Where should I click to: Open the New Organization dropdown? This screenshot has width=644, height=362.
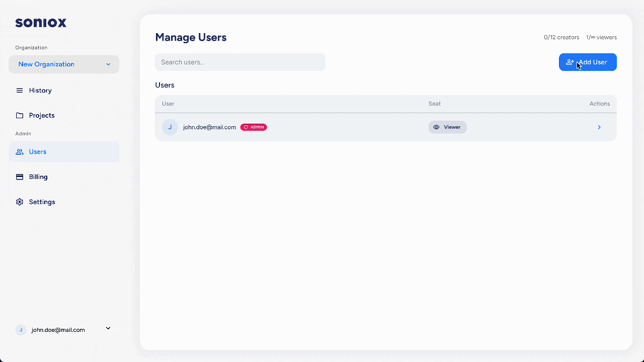click(x=64, y=64)
